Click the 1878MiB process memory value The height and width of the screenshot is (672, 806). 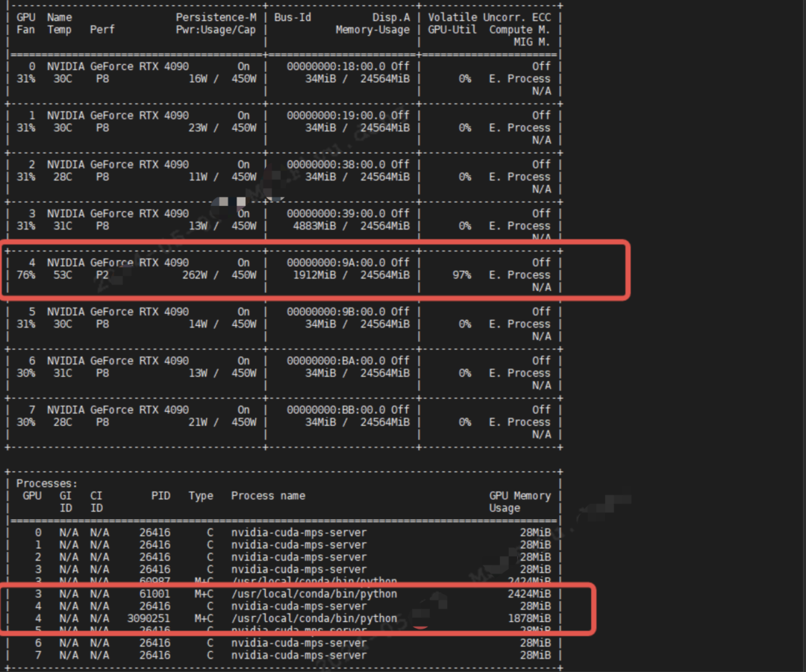click(x=529, y=619)
